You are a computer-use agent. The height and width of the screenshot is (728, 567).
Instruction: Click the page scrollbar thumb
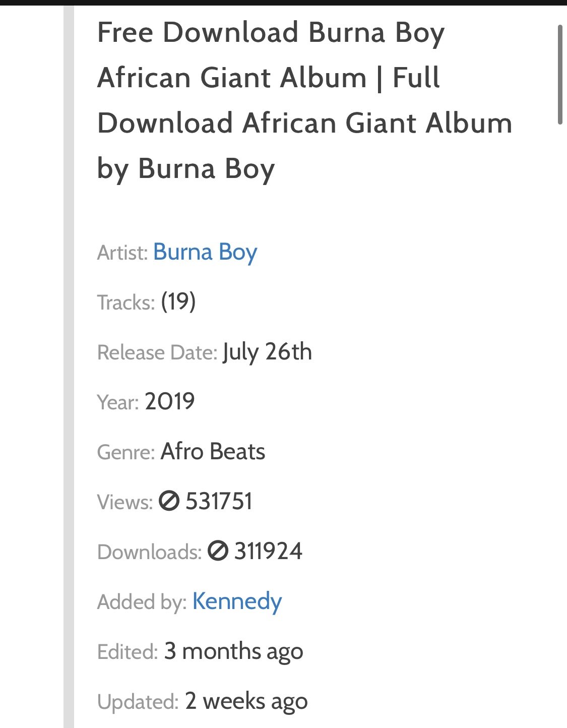click(560, 74)
